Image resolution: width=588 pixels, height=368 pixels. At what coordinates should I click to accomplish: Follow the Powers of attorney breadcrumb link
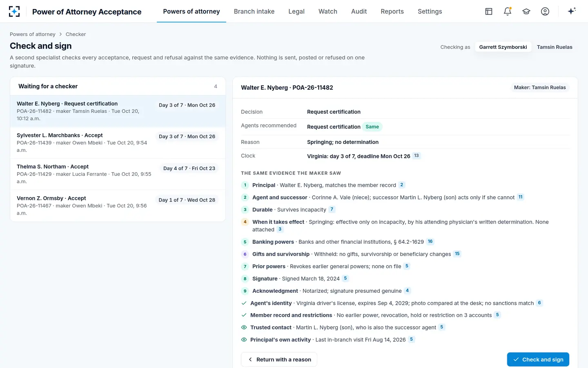33,34
